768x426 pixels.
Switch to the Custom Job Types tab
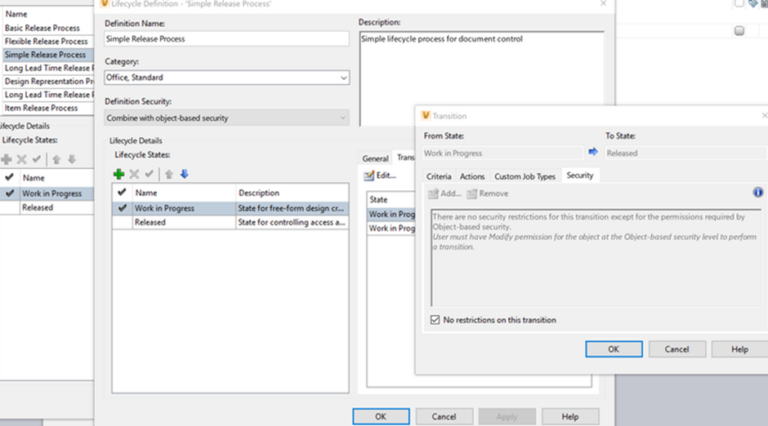point(525,176)
